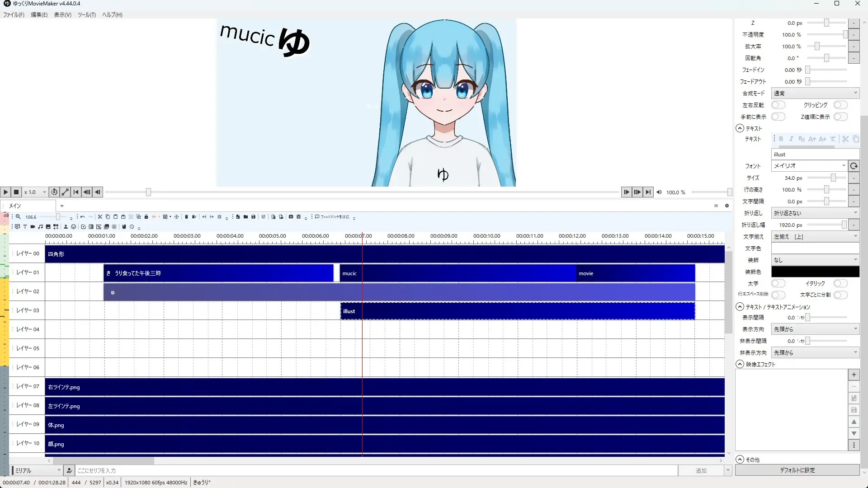Open the 合成モード dropdown
Image resolution: width=868 pixels, height=488 pixels.
815,93
